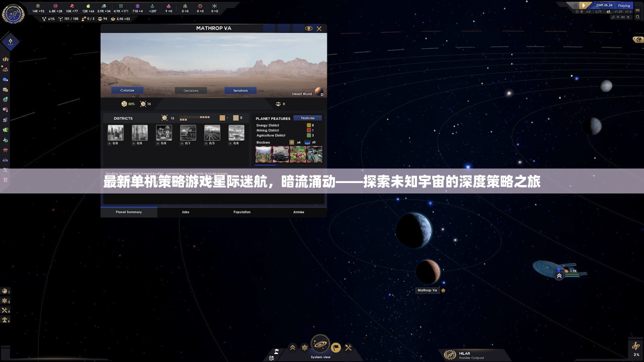This screenshot has height=362, width=644.
Task: Click the date 2349.06.24
Action: point(604,5)
